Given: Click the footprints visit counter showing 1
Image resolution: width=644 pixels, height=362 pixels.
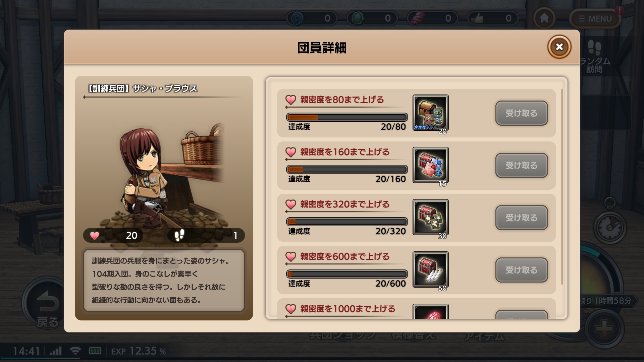Looking at the screenshot, I should [x=206, y=235].
